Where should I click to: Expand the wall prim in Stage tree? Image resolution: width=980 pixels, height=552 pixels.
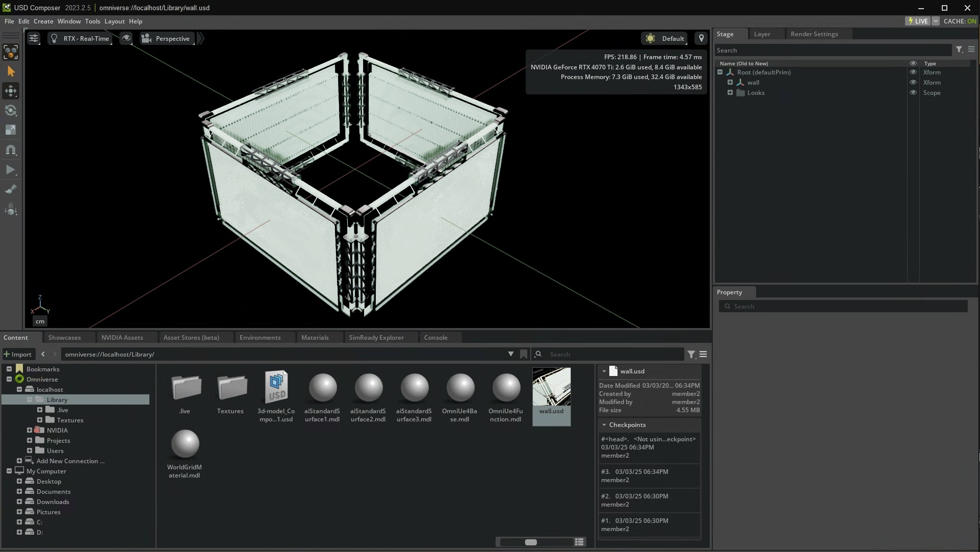[730, 82]
